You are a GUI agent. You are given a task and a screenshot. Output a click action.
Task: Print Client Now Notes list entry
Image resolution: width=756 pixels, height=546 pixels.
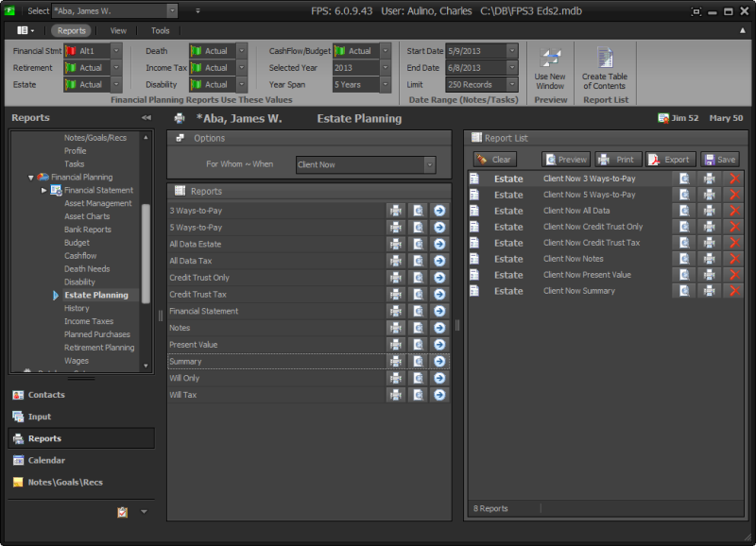pos(710,259)
